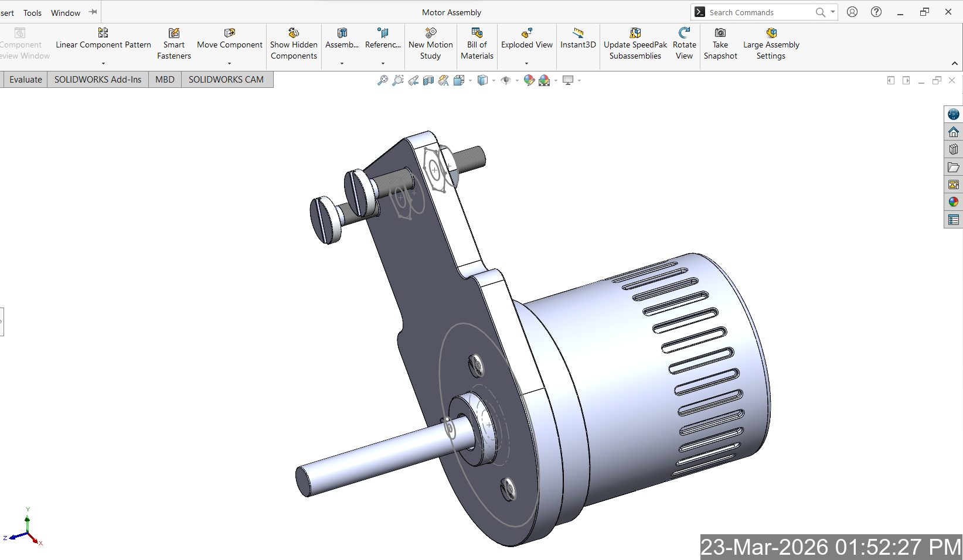Click the Bill of Materials icon

click(477, 44)
